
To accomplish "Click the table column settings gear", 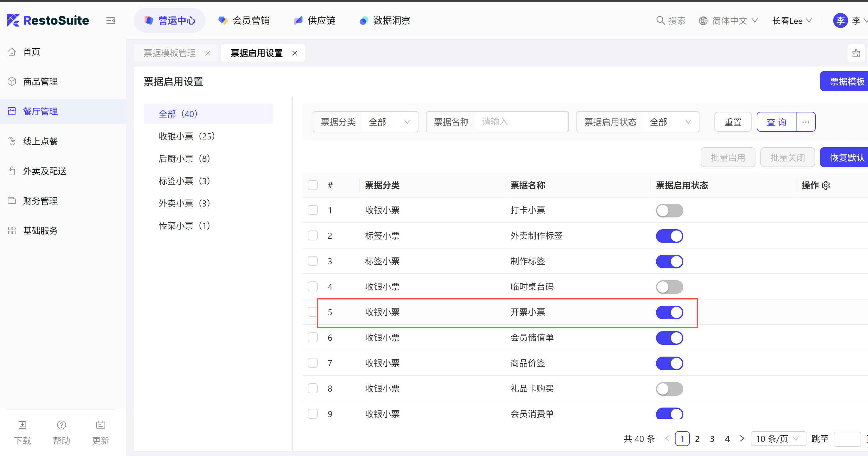I will pyautogui.click(x=826, y=185).
